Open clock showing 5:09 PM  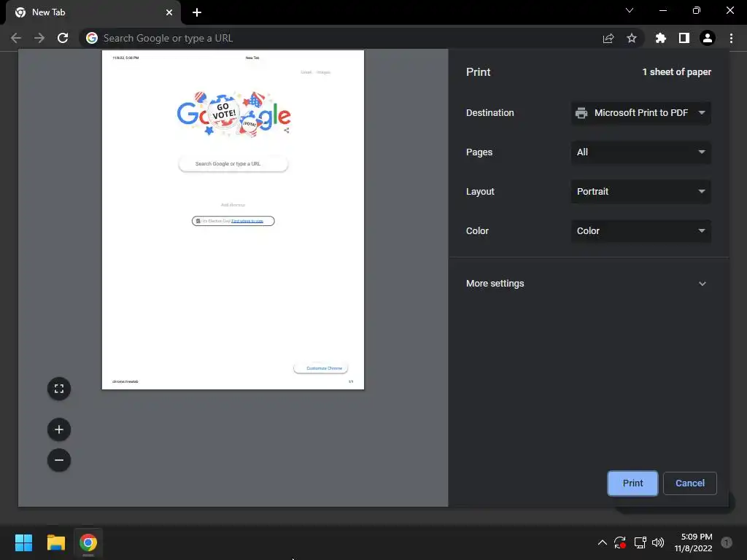point(693,542)
